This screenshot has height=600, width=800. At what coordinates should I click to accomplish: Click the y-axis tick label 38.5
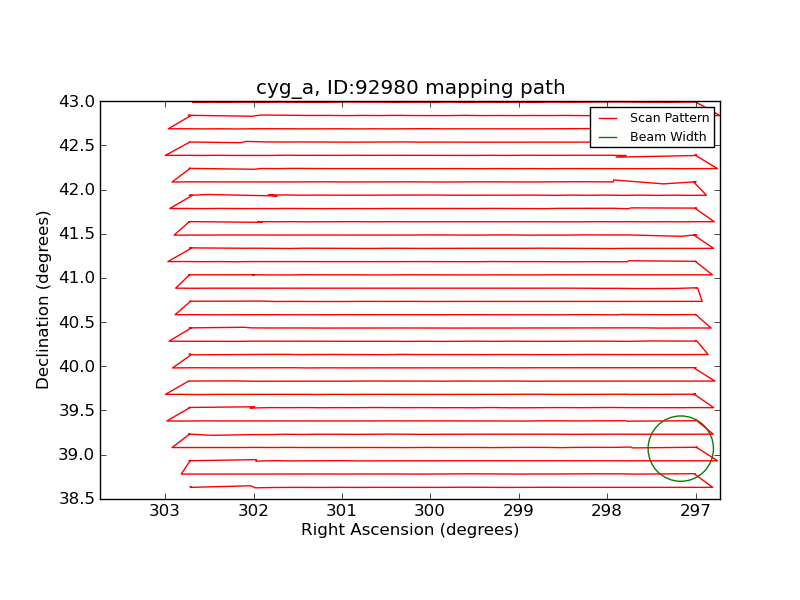coord(76,499)
